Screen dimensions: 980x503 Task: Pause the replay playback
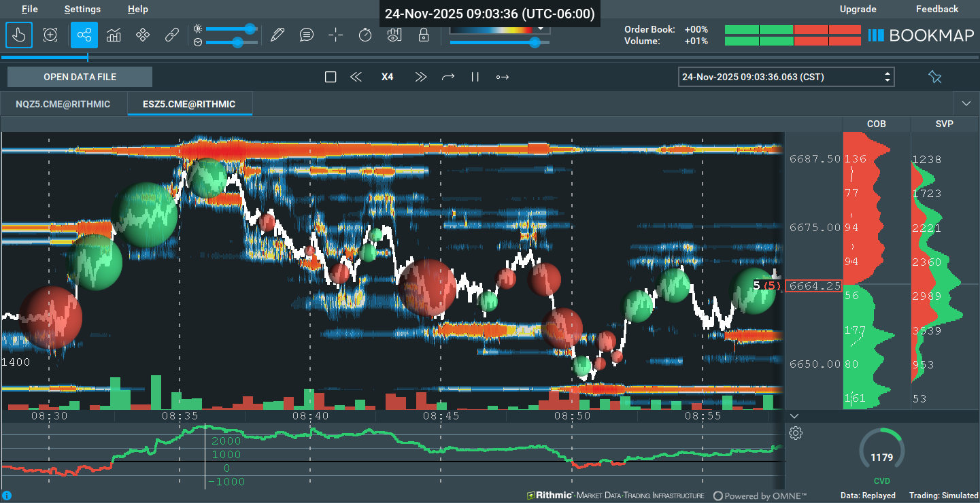point(475,77)
